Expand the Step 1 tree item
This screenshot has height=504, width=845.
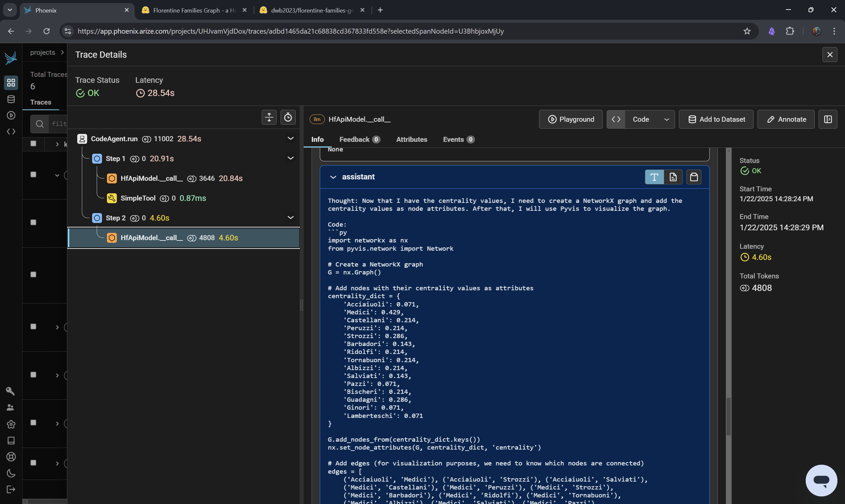290,158
